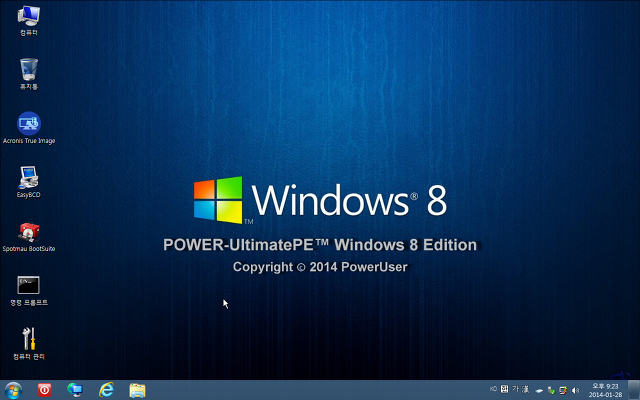The image size is (640, 400).
Task: Click the red power button in the taskbar
Action: 44,390
